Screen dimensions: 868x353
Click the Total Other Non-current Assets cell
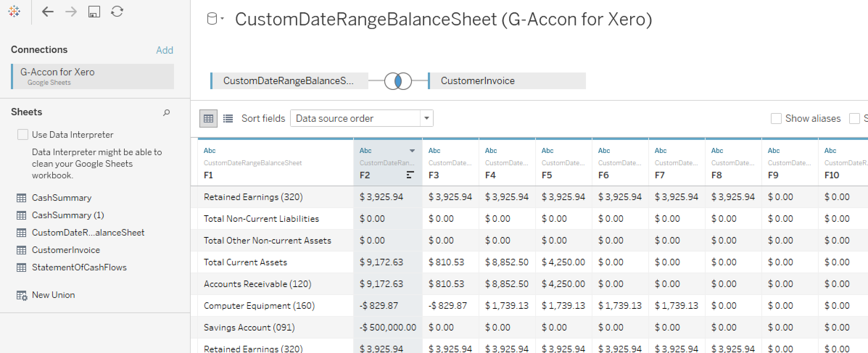[276, 240]
